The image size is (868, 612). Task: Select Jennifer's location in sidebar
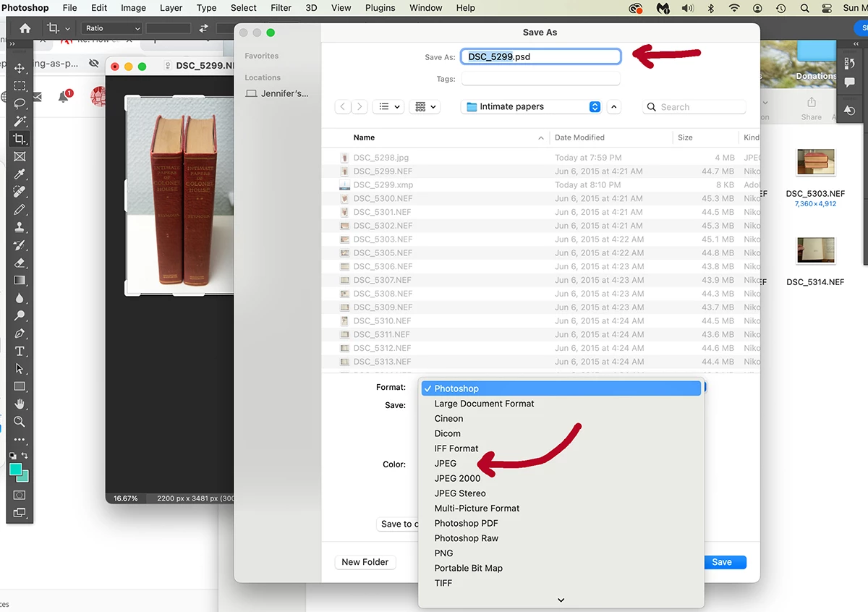(277, 93)
